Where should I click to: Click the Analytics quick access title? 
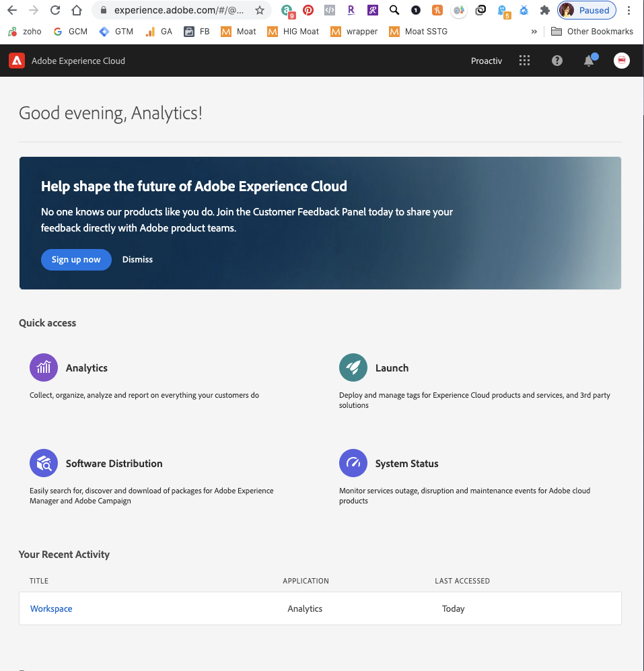86,368
